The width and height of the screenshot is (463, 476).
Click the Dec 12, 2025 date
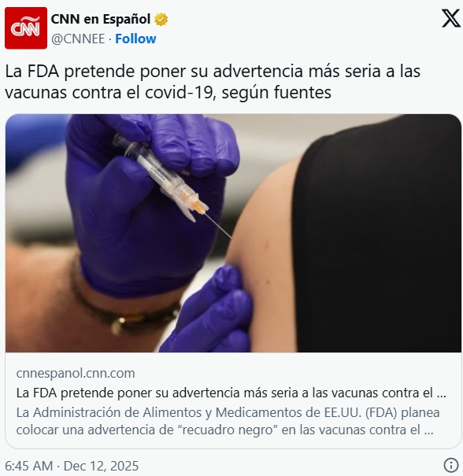(x=101, y=466)
